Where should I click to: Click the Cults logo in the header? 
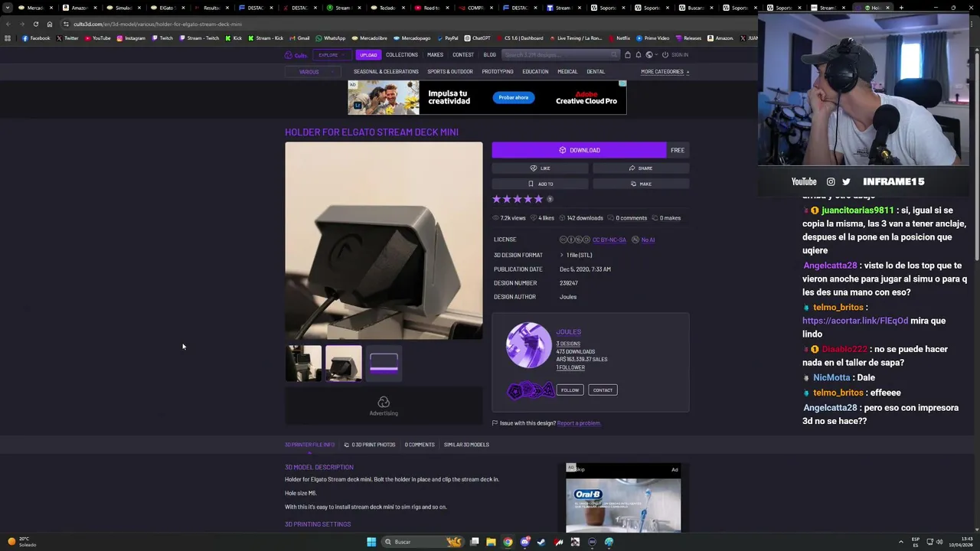pos(296,55)
